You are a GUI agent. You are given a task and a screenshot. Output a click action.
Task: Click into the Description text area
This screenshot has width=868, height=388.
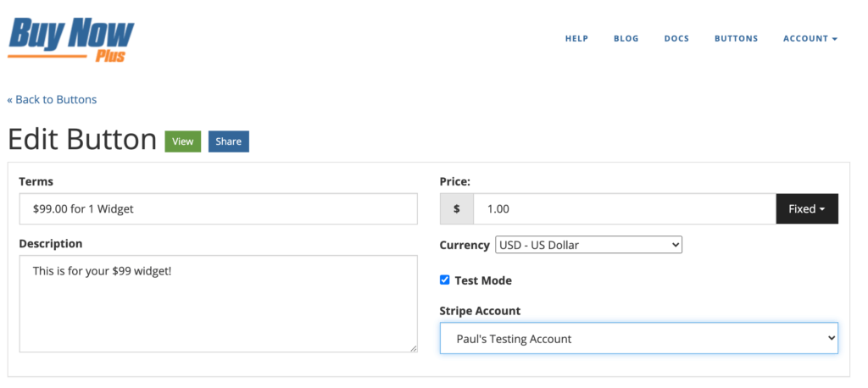coord(218,303)
